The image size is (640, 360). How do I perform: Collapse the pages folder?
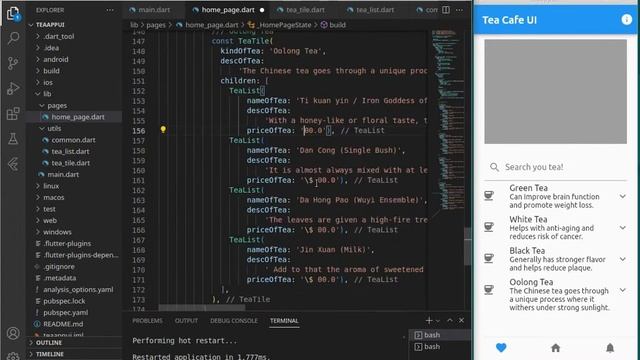(42, 105)
